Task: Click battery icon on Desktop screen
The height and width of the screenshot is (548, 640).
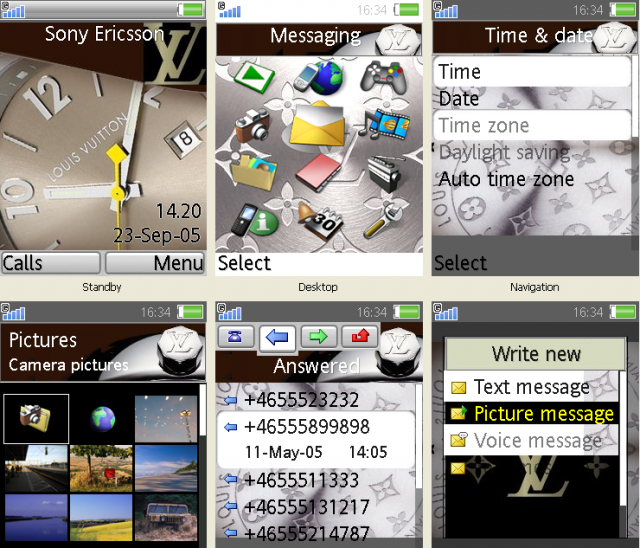Action: [407, 9]
